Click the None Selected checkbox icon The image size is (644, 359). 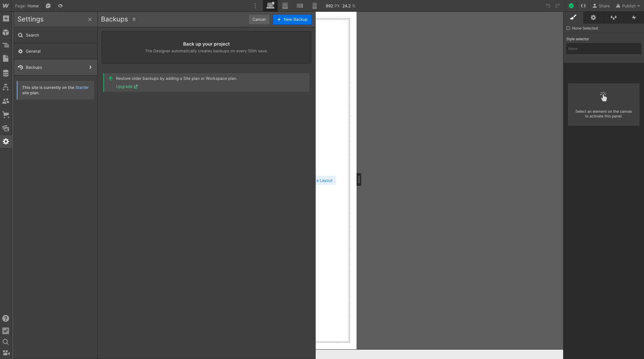point(568,28)
